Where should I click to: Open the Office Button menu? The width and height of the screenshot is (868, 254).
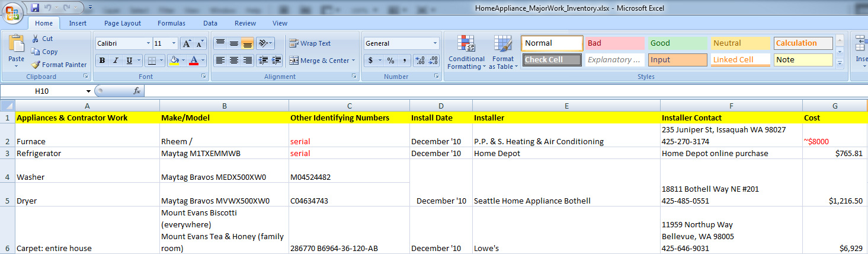pyautogui.click(x=13, y=12)
